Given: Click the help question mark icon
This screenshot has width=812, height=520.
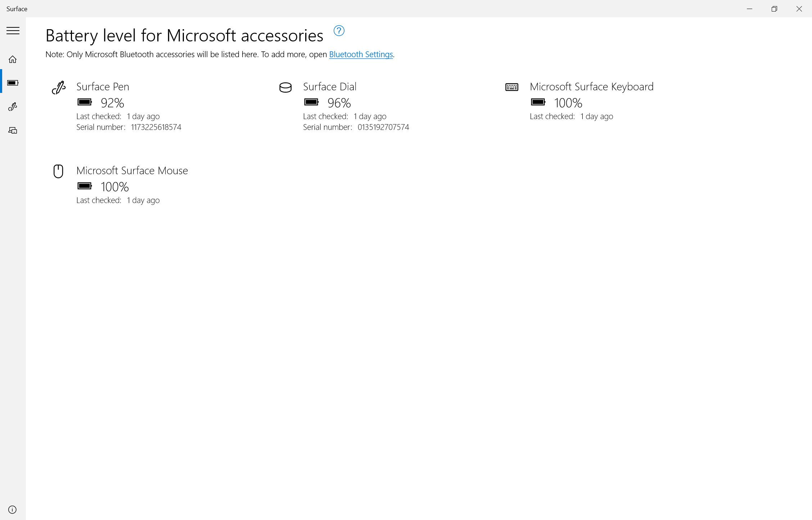Looking at the screenshot, I should (x=339, y=31).
